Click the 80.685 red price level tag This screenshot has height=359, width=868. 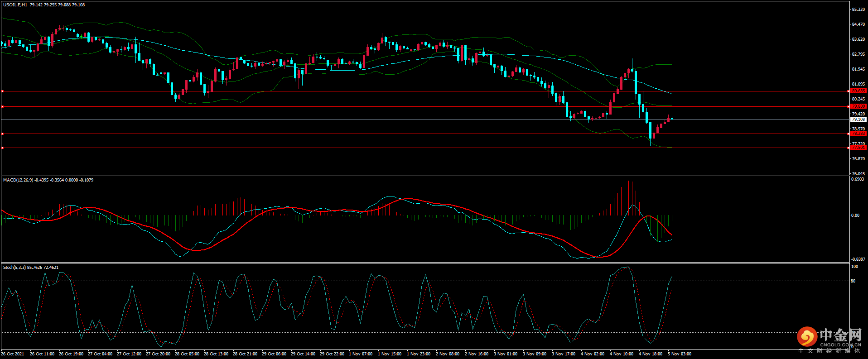[x=858, y=91]
